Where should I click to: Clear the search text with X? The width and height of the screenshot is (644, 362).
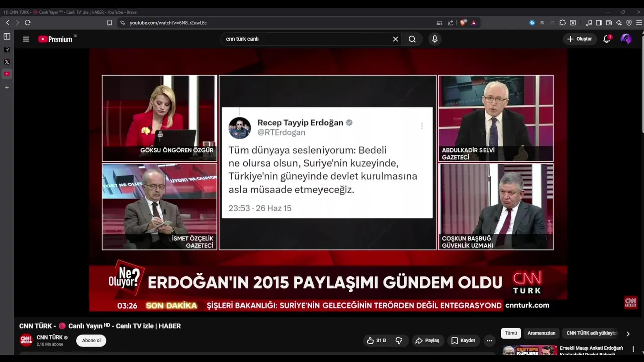[395, 39]
